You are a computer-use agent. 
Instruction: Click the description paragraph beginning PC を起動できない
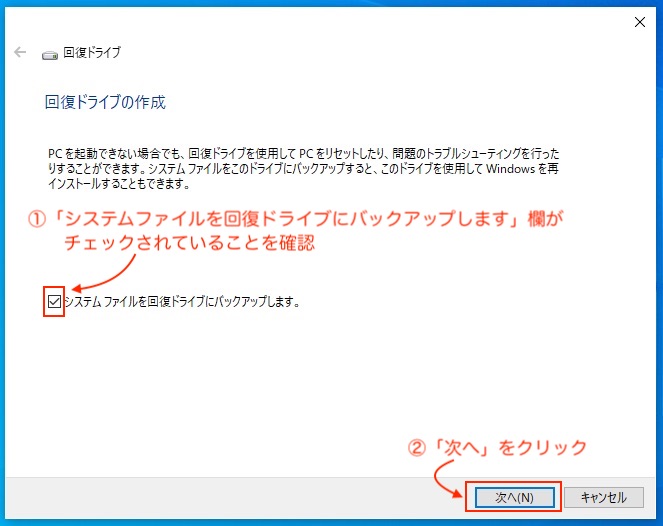point(303,168)
